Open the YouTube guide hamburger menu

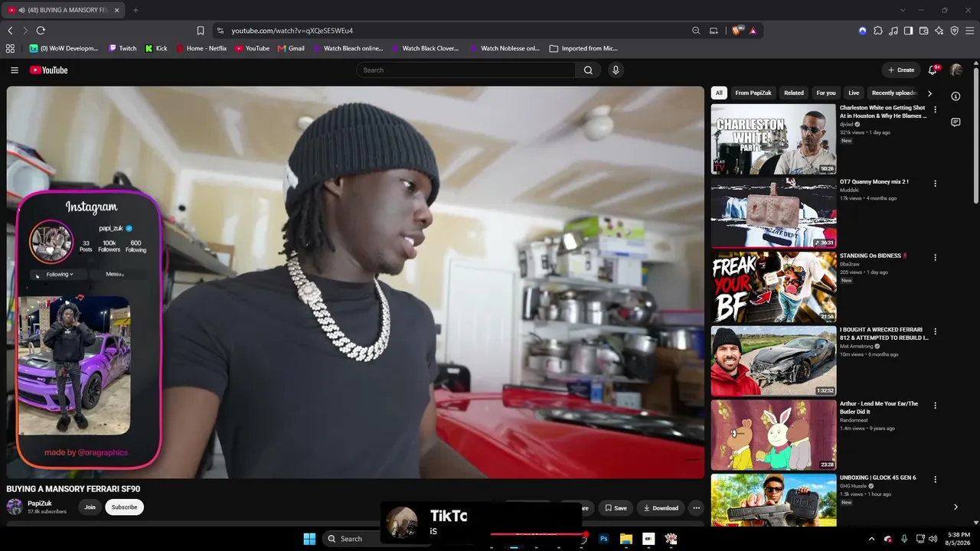pyautogui.click(x=15, y=70)
